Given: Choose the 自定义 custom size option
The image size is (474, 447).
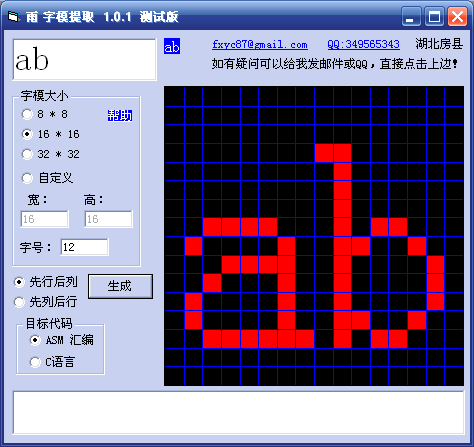Looking at the screenshot, I should pyautogui.click(x=47, y=178).
